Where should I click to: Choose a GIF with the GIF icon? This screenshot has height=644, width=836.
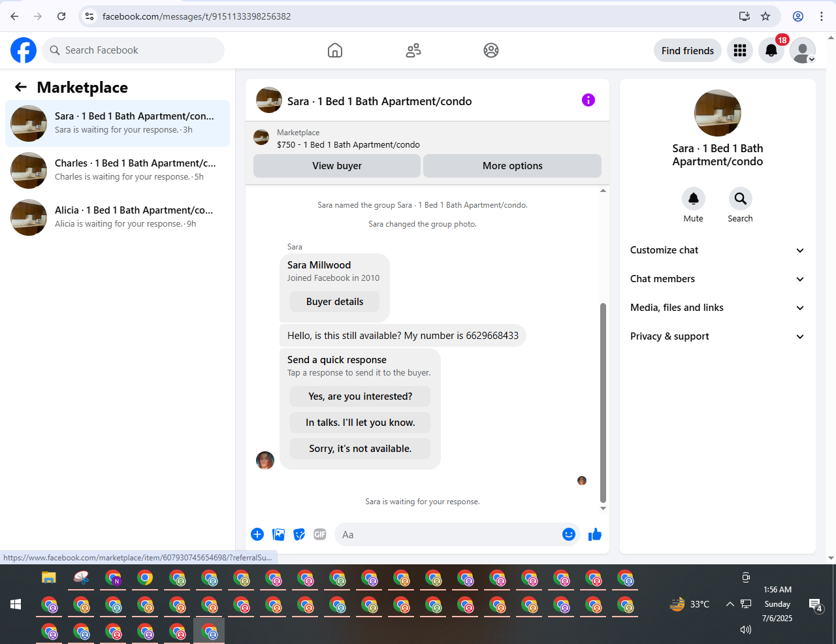point(319,534)
